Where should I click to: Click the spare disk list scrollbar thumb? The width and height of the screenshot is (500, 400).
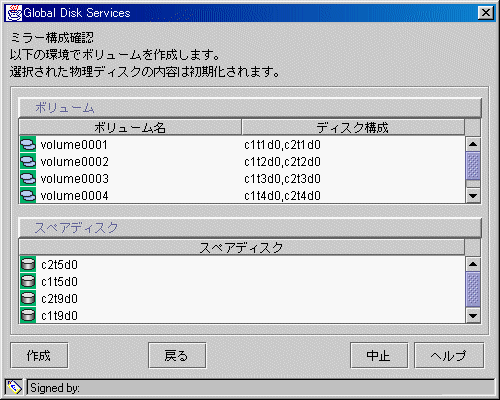tap(473, 289)
